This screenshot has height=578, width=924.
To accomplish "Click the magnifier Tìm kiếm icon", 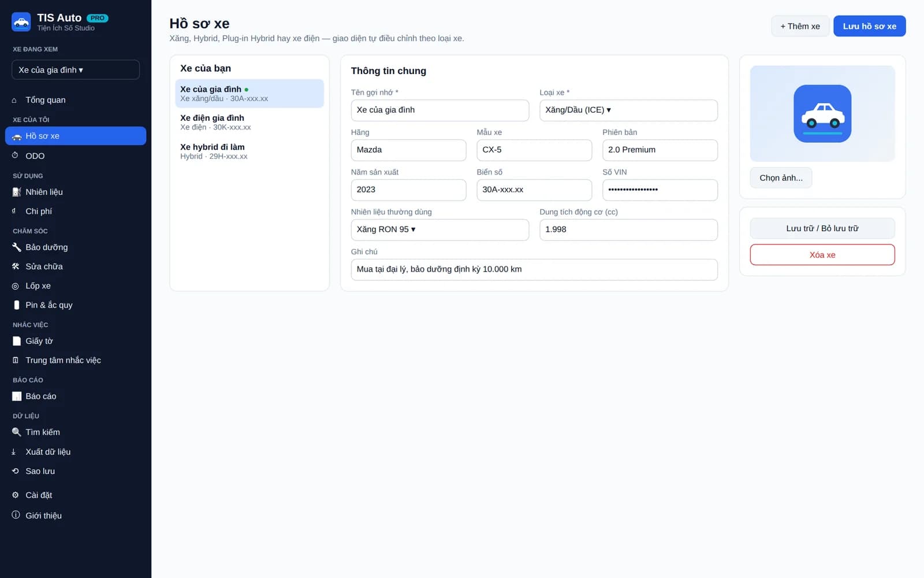I will coord(16,432).
